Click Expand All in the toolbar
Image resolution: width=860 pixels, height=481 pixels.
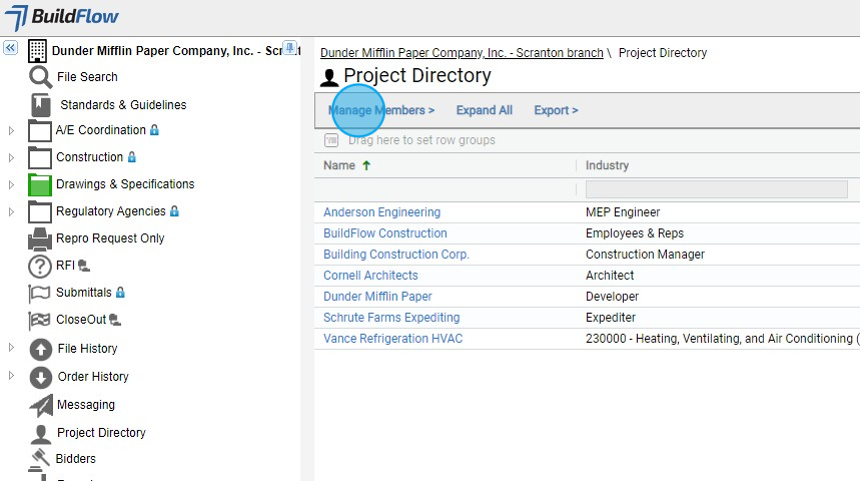pos(484,110)
